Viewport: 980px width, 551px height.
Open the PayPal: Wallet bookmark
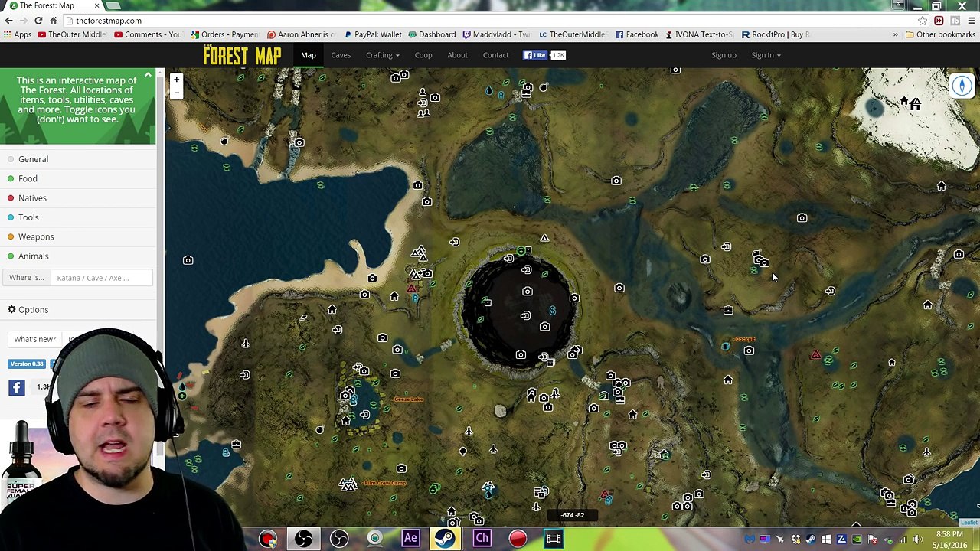coord(373,34)
